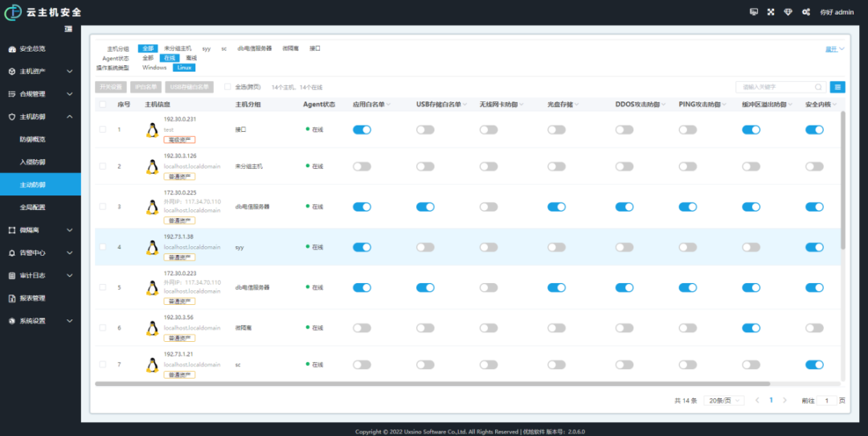Click the Linux penguin icon for 192.73.1.38
This screenshot has height=436, width=868.
click(x=152, y=247)
